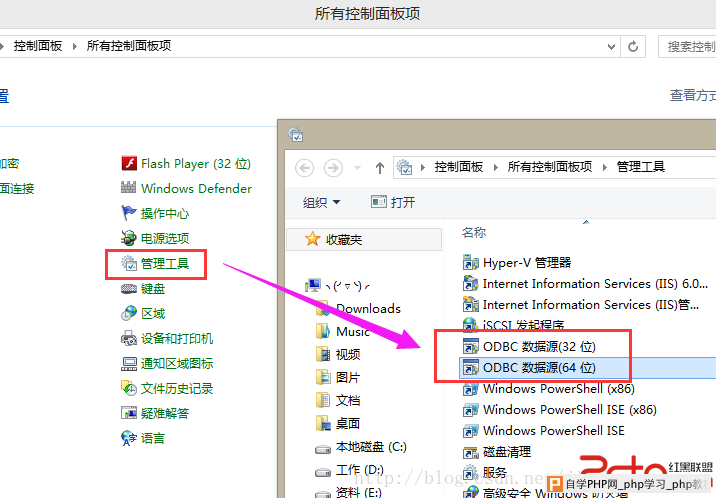Click the 打开 toolbar button
Viewport: 716px width, 498px height.
(x=393, y=202)
